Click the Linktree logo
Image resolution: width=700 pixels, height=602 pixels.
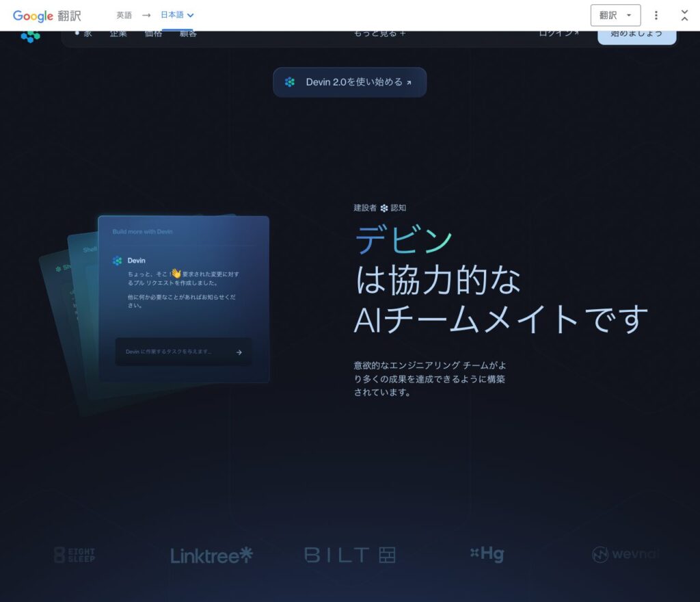[x=212, y=555]
